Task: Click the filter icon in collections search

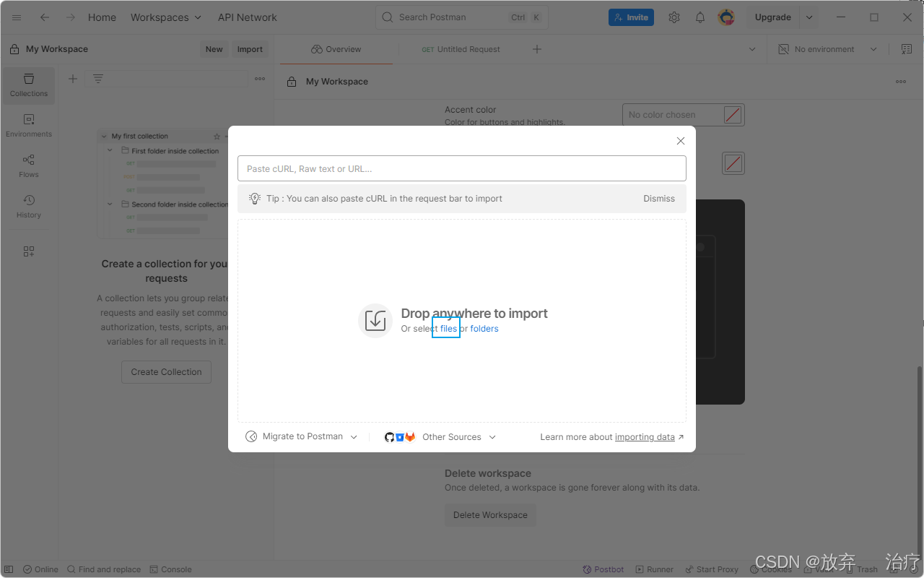Action: [98, 79]
